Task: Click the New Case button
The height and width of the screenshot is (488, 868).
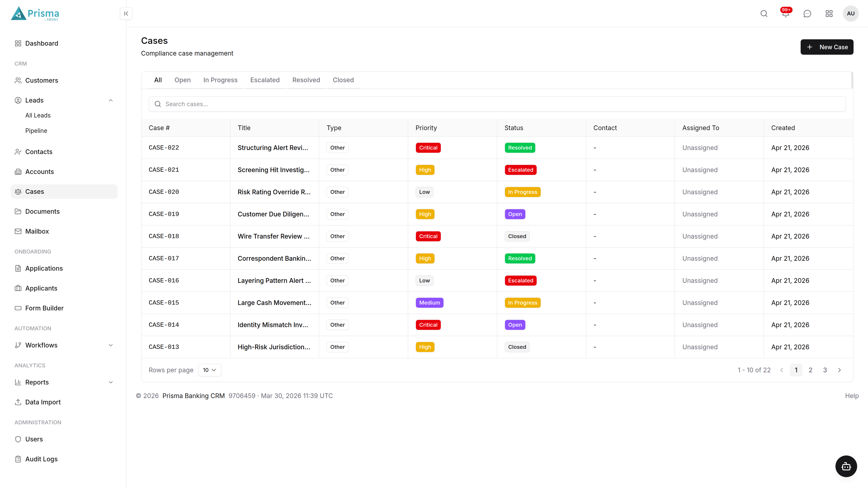Action: (x=827, y=47)
